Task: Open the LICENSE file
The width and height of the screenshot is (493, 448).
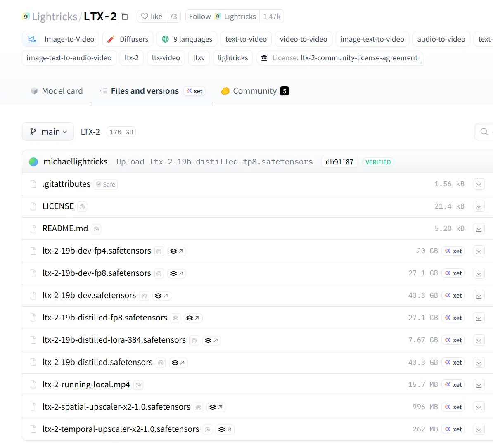Action: (x=58, y=206)
